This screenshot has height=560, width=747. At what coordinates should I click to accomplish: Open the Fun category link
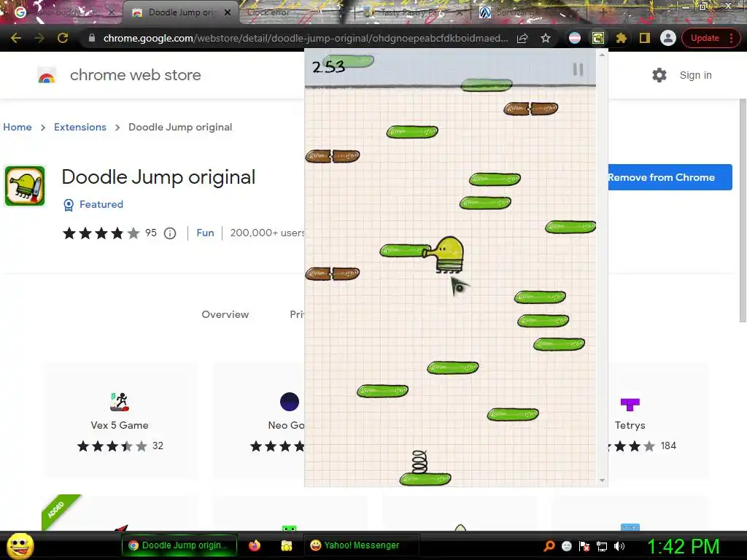(205, 233)
